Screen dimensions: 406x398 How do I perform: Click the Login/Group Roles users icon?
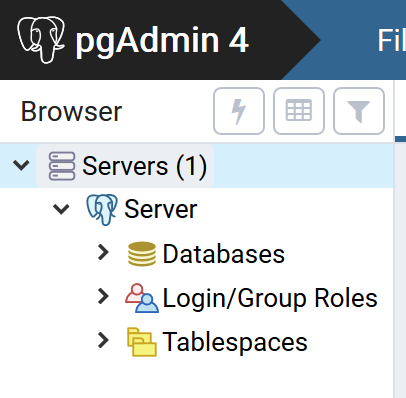142,298
